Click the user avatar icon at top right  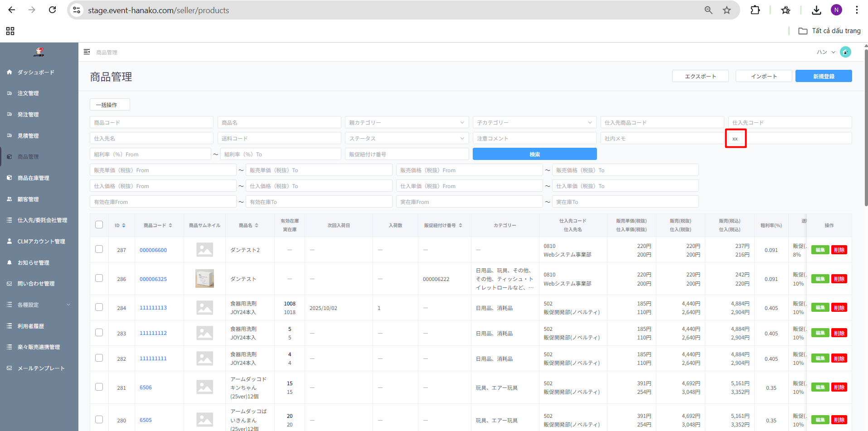click(x=845, y=52)
